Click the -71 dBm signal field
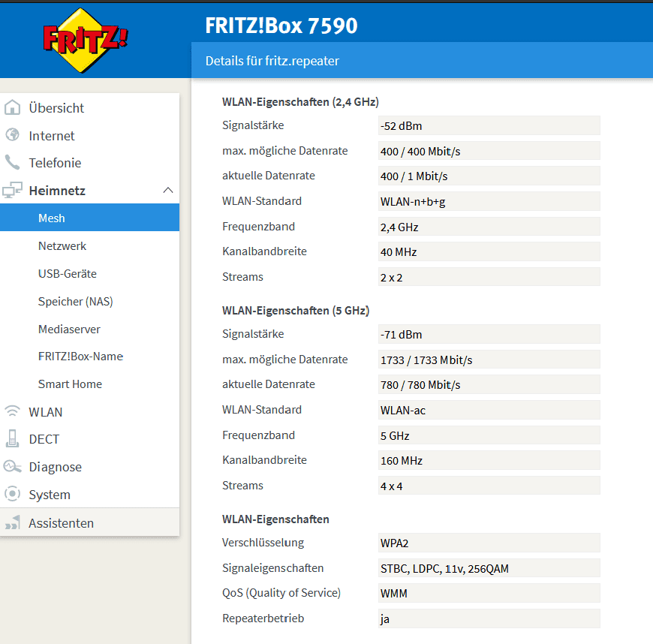The width and height of the screenshot is (653, 644). coord(489,335)
